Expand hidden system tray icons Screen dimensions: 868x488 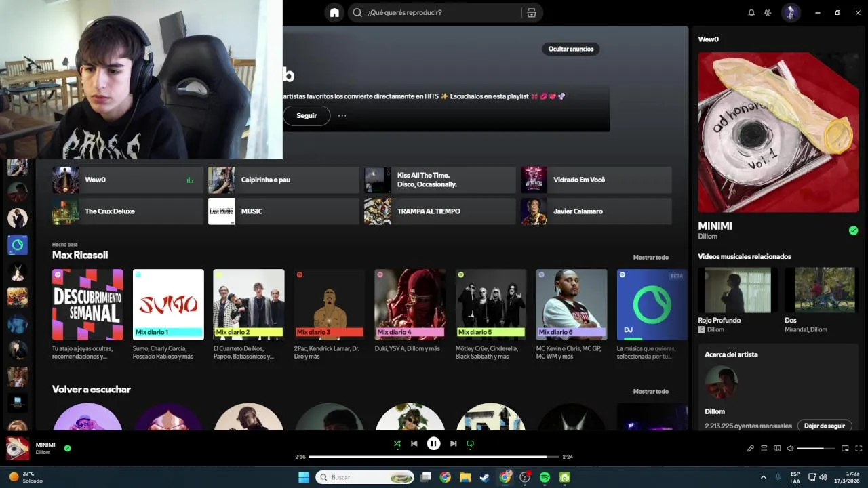763,477
